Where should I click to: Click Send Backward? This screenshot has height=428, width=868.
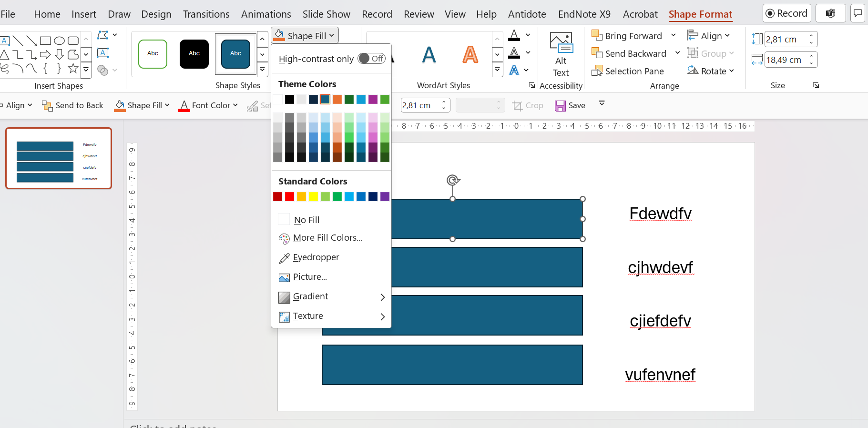coord(629,53)
